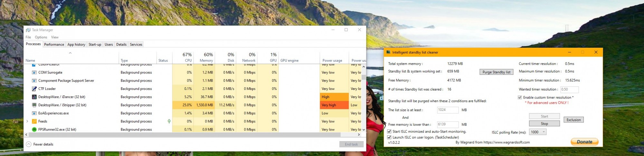Screen dimensions: 644x156
Task: Click the vertical scrollbar up arrow
Action: 364,67
